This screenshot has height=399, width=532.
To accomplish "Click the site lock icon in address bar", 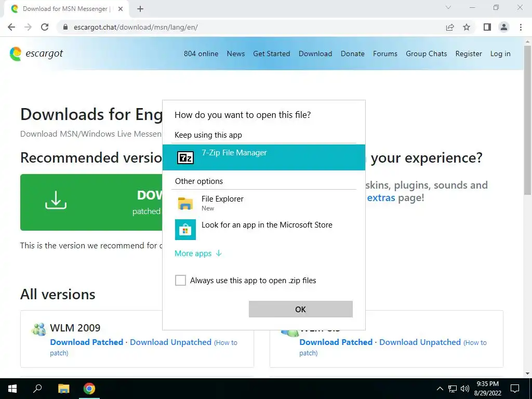I will [65, 27].
